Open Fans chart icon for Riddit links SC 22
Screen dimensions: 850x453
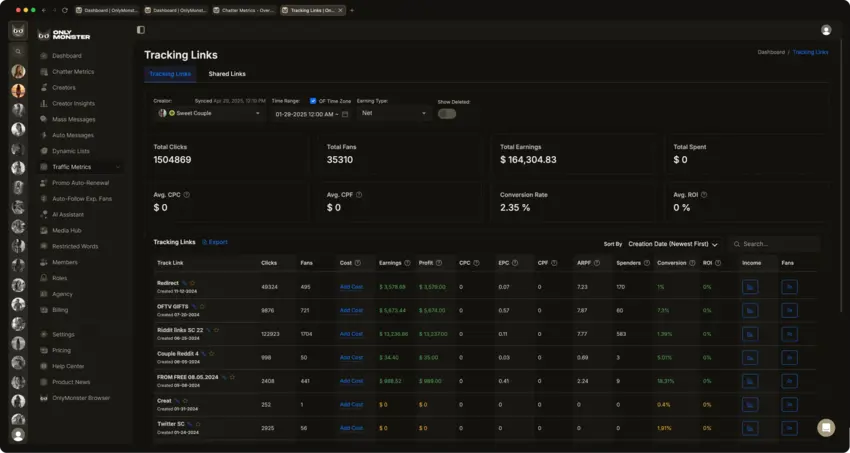pos(789,334)
